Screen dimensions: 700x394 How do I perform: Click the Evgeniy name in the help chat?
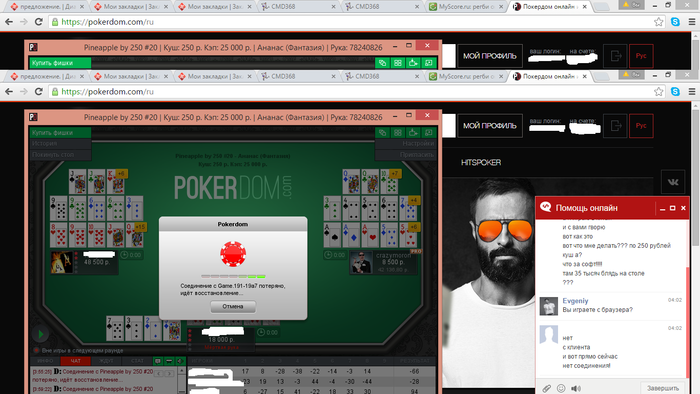tap(575, 301)
